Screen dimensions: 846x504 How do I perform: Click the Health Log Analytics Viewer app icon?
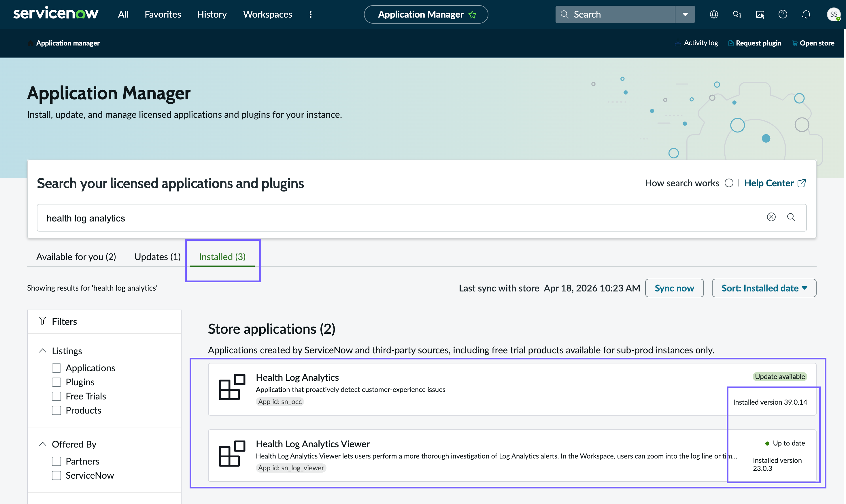click(232, 454)
